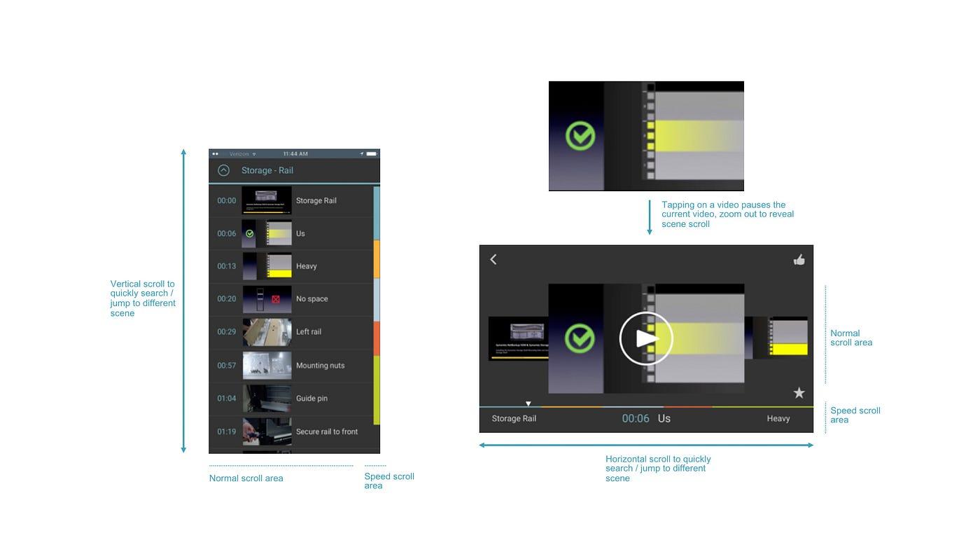Jump to timestamp 00:13
Image resolution: width=980 pixels, height=552 pixels.
[226, 266]
